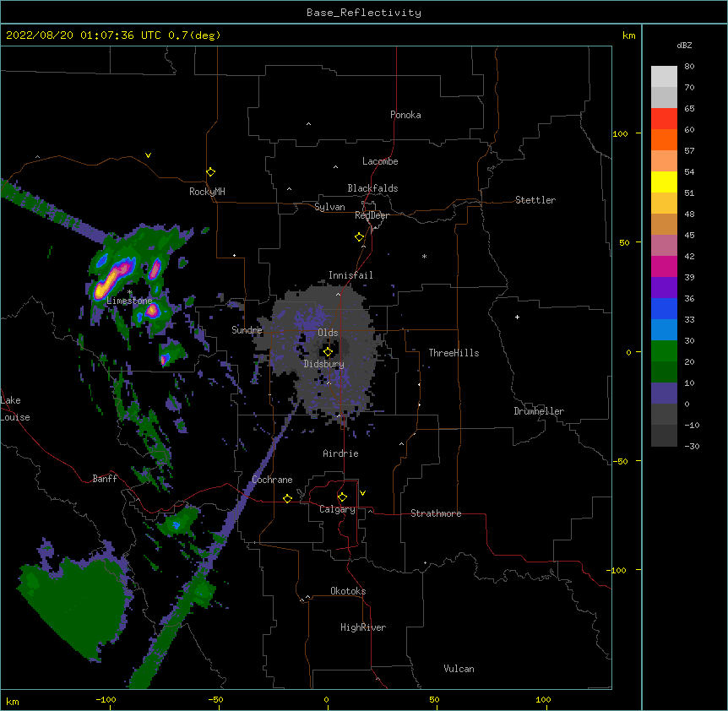Pick the dark green 10–20 dBZ legend swatch

(664, 372)
